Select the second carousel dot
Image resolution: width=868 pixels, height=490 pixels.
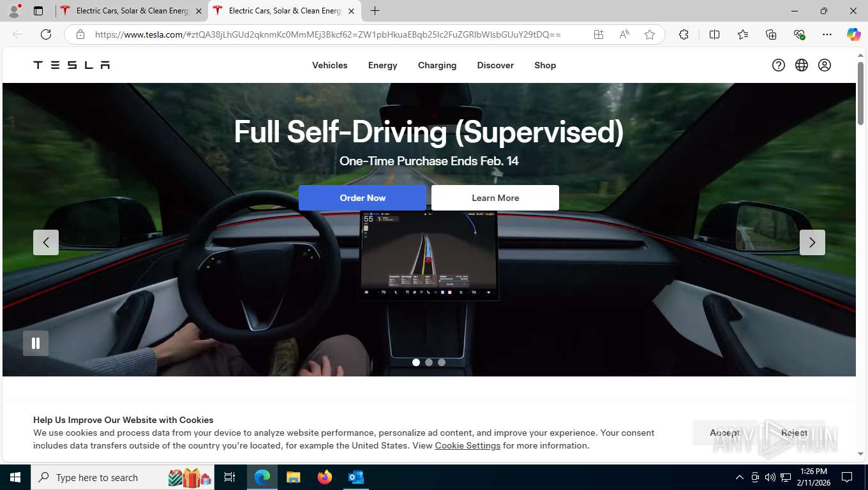pos(429,362)
